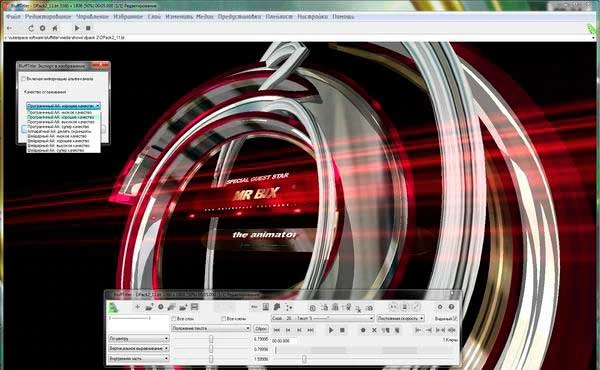Open the Настройки menu
The height and width of the screenshot is (370, 600).
[313, 16]
